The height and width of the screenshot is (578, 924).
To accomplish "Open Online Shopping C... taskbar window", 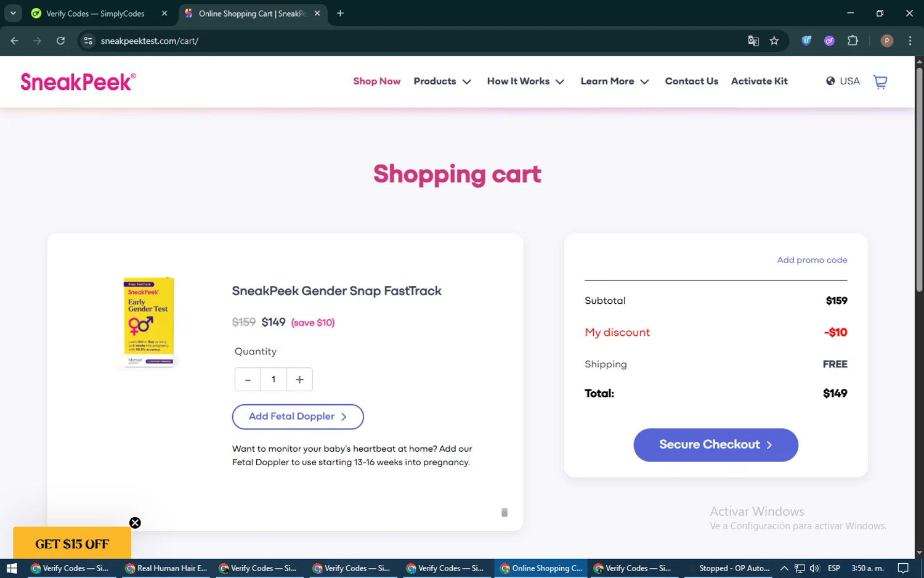I will [541, 568].
